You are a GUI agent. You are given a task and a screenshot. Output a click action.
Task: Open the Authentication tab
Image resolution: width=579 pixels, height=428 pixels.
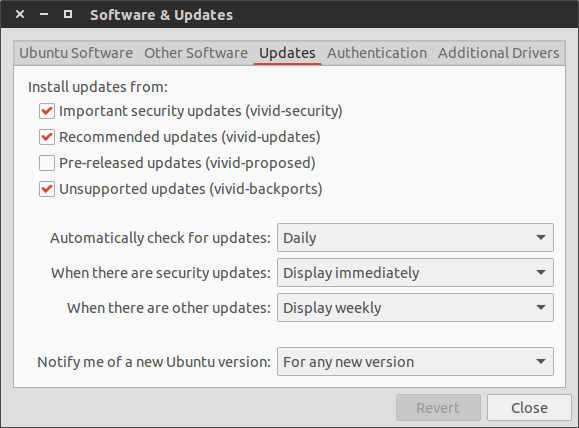click(x=377, y=53)
